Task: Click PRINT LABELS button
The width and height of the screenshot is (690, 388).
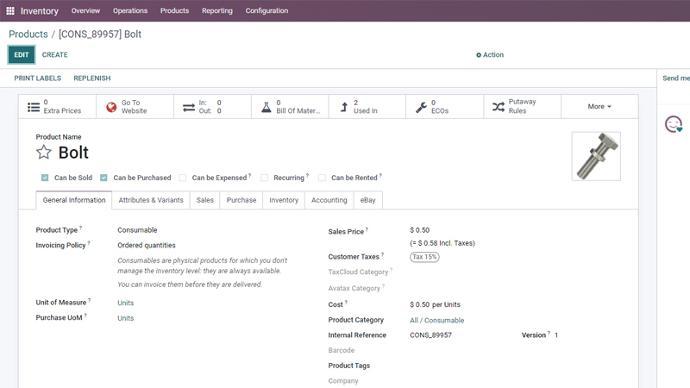Action: tap(37, 78)
